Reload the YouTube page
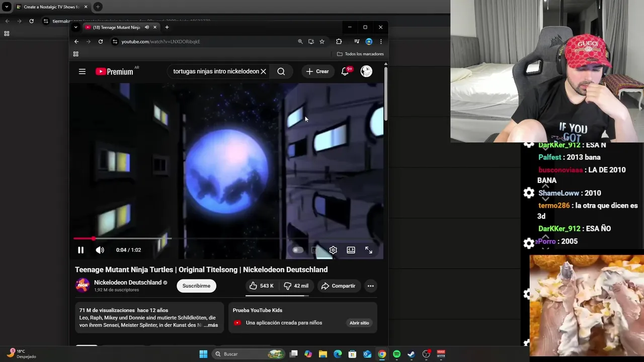This screenshot has height=362, width=644. pyautogui.click(x=101, y=42)
